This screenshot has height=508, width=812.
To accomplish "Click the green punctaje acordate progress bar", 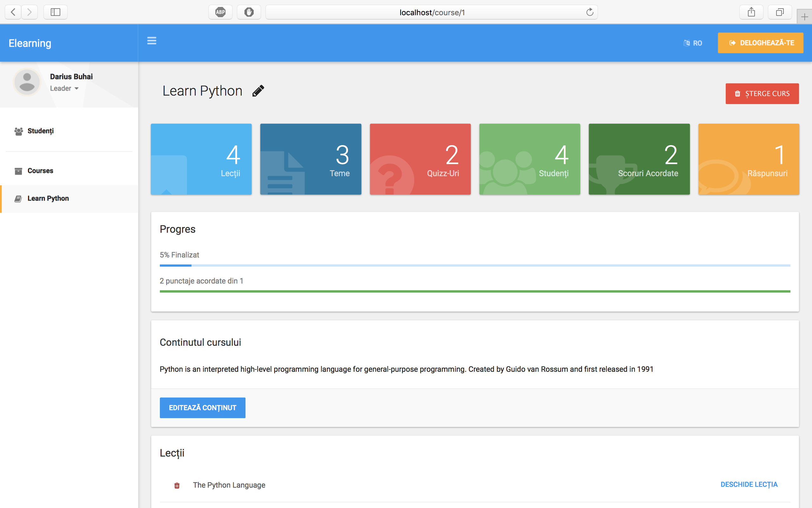I will pyautogui.click(x=475, y=291).
